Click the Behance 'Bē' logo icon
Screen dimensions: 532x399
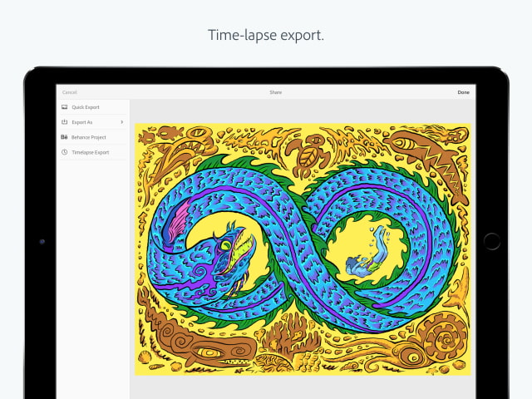click(64, 137)
